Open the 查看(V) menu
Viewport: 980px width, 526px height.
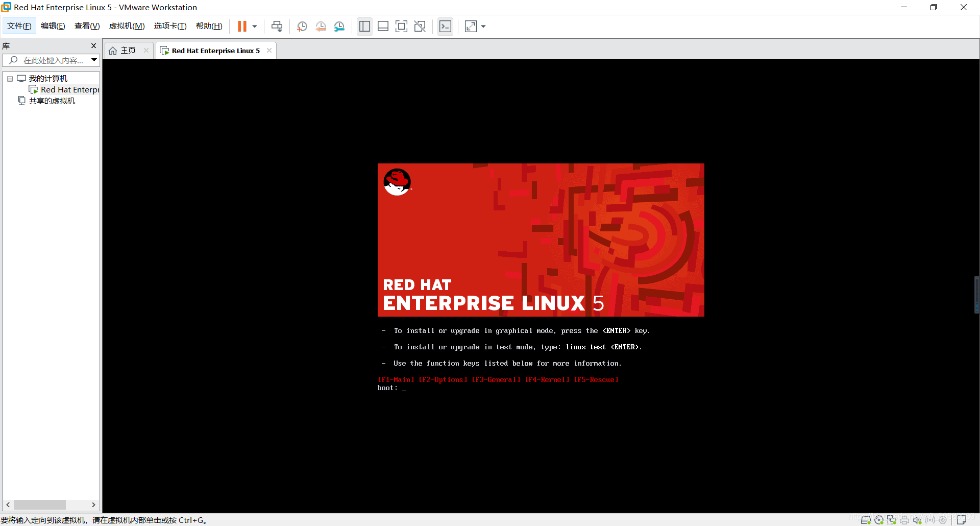click(87, 26)
